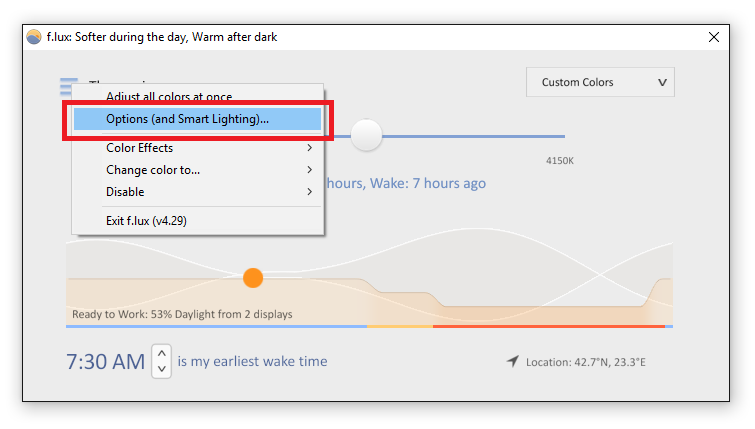Click the color temperature slider knob
The image size is (755, 429).
[x=366, y=135]
